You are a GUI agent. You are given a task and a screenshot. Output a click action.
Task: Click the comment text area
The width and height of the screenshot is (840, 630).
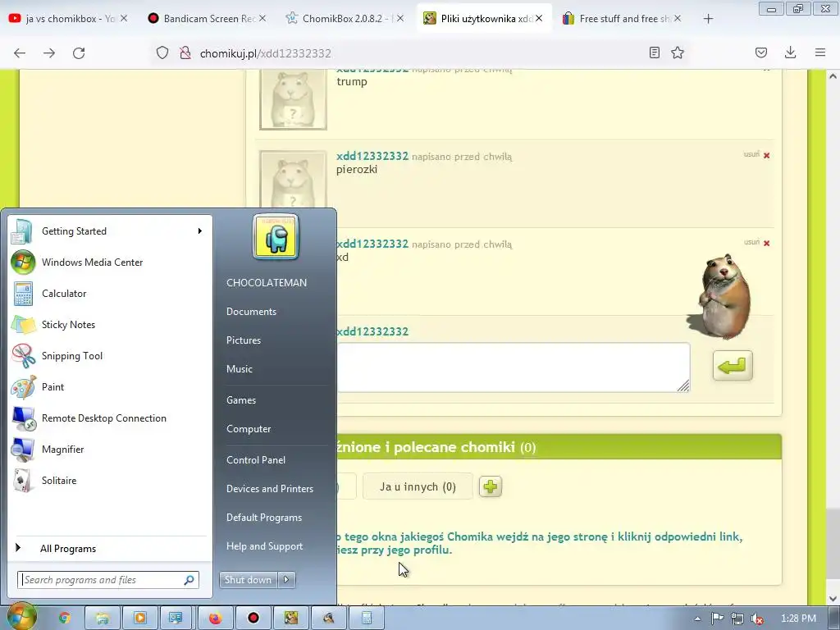513,367
